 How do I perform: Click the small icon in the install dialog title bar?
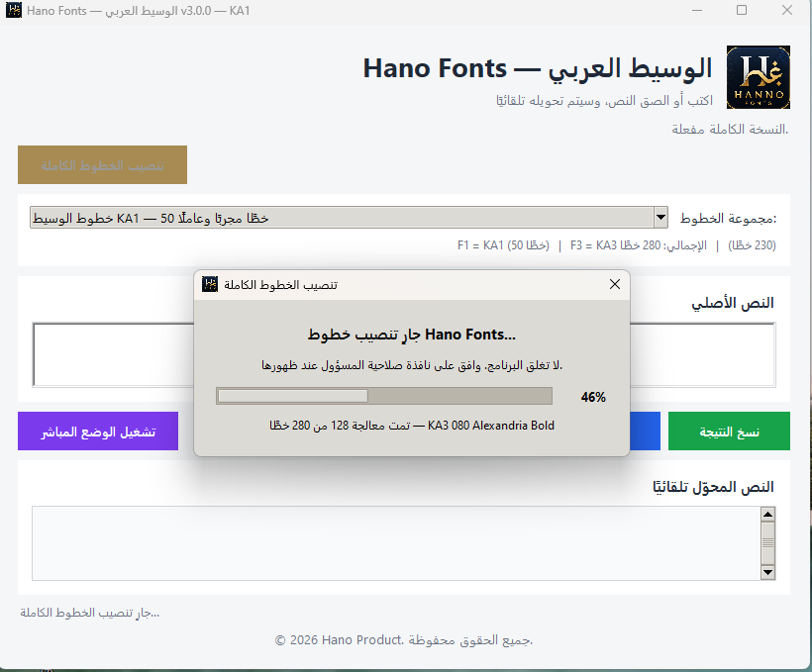[x=210, y=284]
